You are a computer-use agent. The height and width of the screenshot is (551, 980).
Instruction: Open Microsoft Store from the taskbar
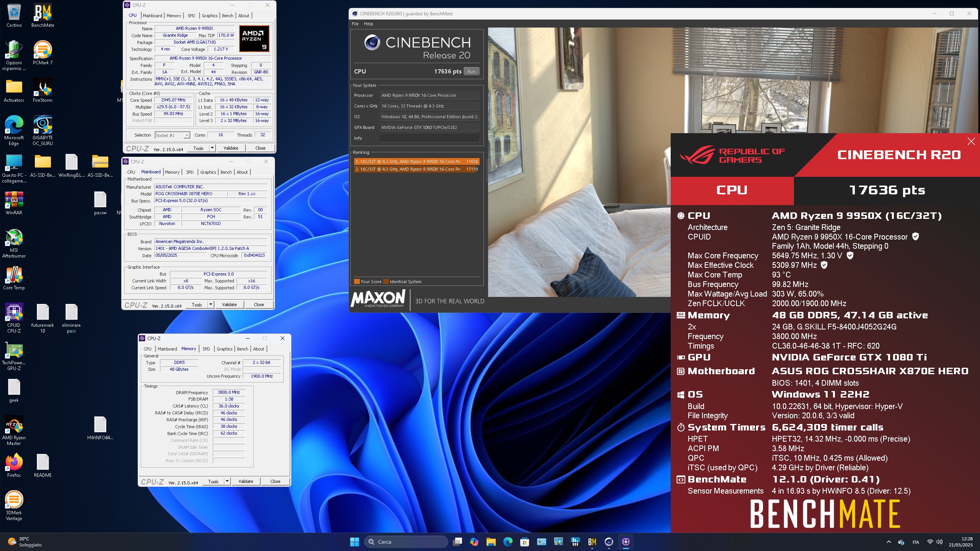click(524, 542)
